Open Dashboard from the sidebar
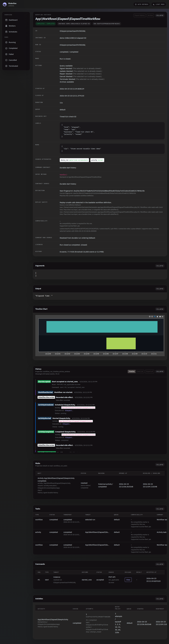Viewport: 169px width, 644px height. [x=16, y=20]
